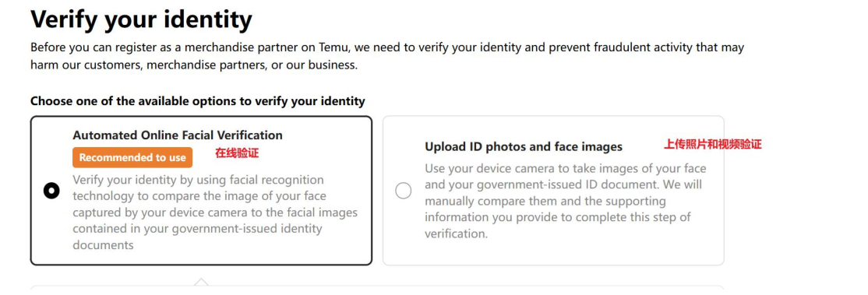The height and width of the screenshot is (295, 868).
Task: Click the triangle pointer below the facial card
Action: pyautogui.click(x=202, y=283)
